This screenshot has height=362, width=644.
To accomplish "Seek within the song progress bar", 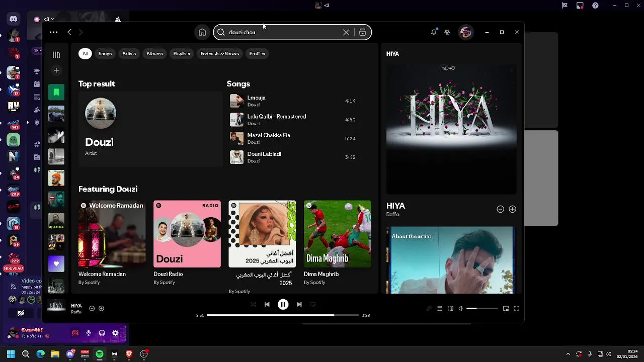I will coord(283,315).
